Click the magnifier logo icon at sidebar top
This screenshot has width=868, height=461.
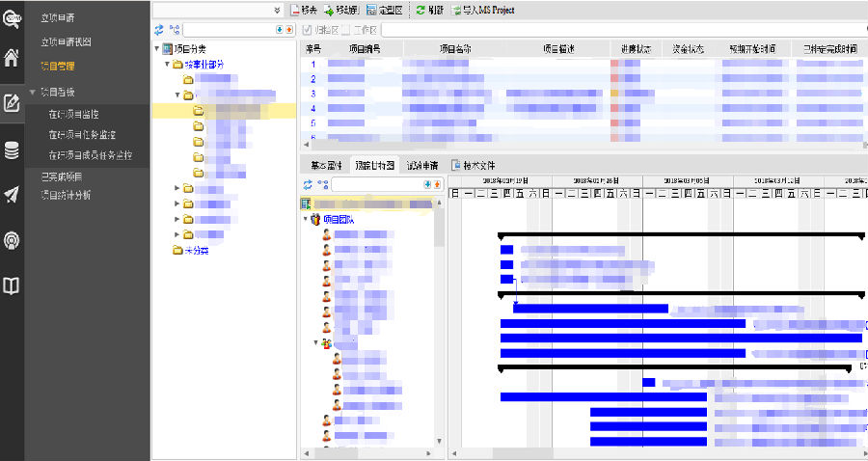11,18
